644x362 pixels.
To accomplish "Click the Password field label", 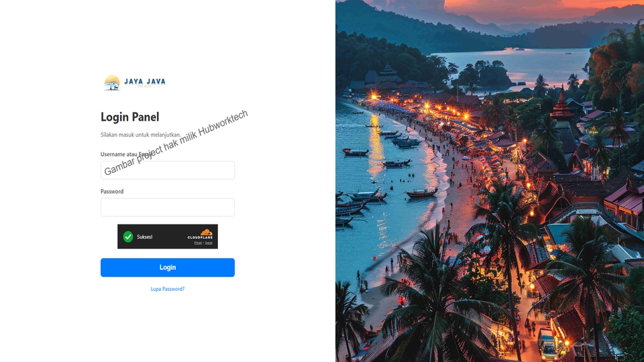I will [x=112, y=192].
